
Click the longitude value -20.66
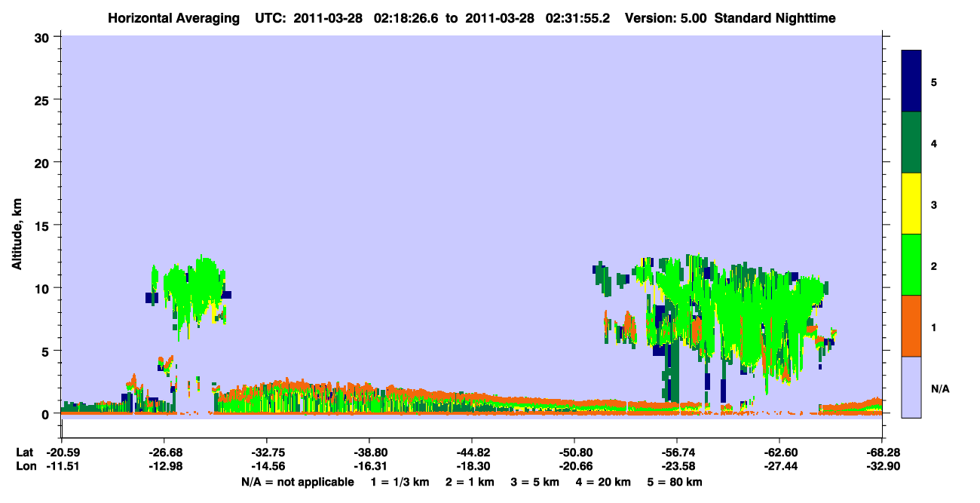tap(574, 467)
